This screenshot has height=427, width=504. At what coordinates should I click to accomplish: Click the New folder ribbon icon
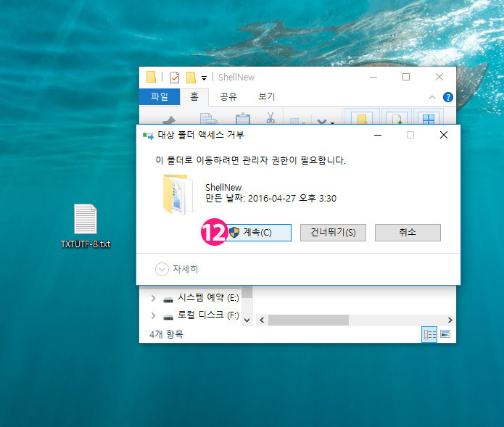click(362, 117)
